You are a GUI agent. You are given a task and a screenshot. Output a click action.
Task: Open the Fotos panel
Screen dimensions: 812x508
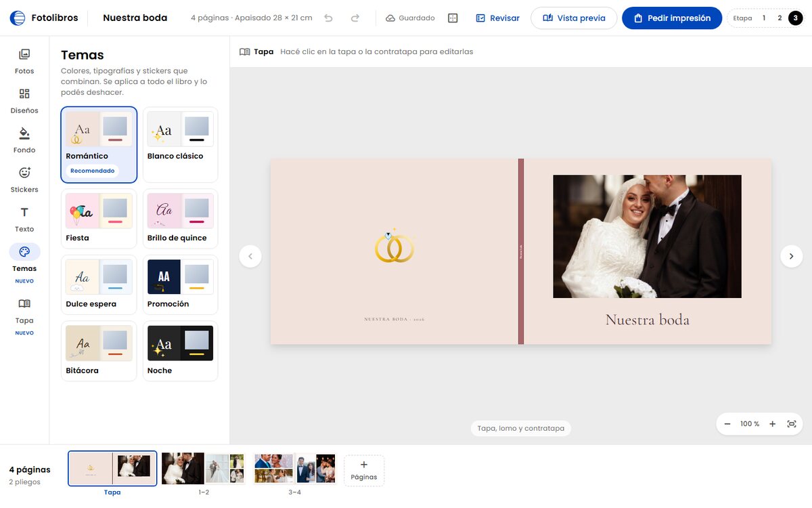tap(24, 61)
